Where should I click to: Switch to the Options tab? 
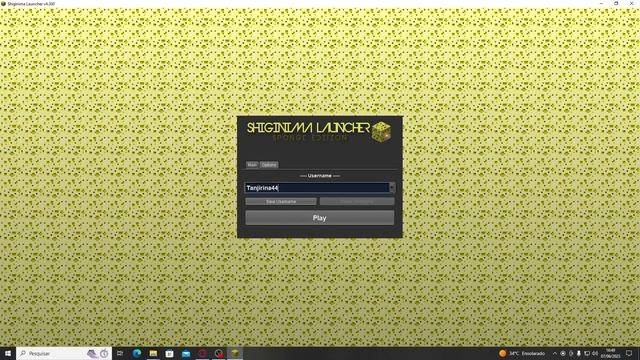click(x=269, y=164)
